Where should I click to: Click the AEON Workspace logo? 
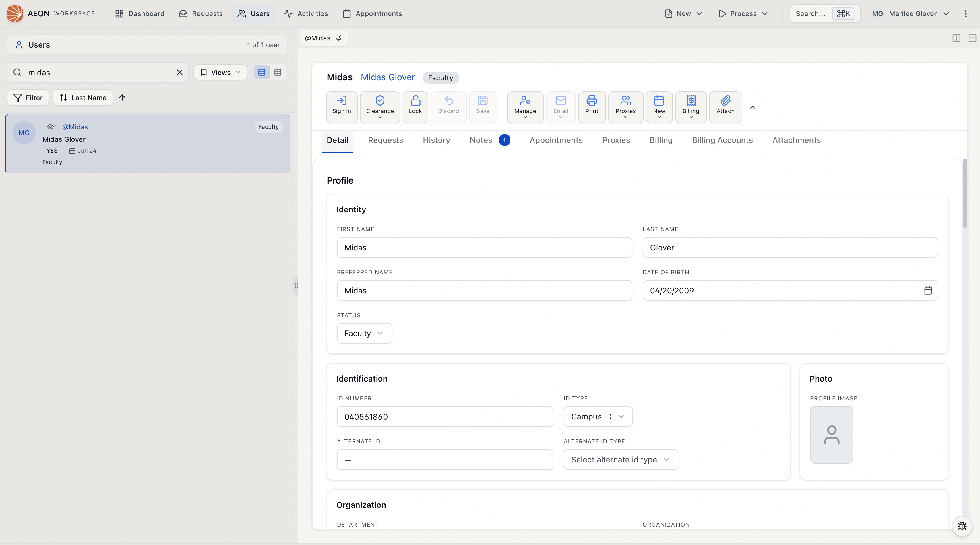click(15, 14)
